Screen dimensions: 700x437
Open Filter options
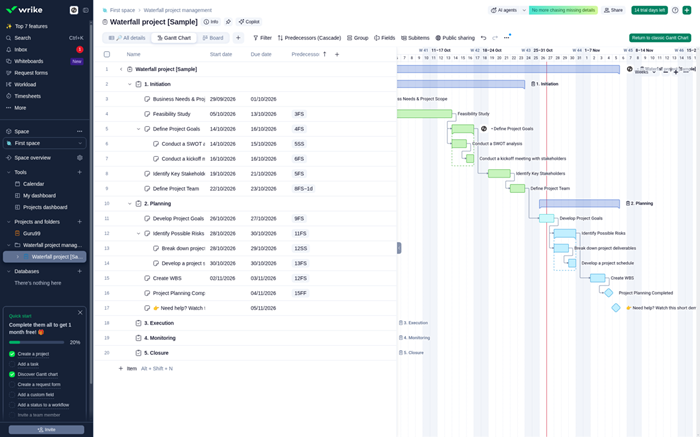pyautogui.click(x=262, y=38)
